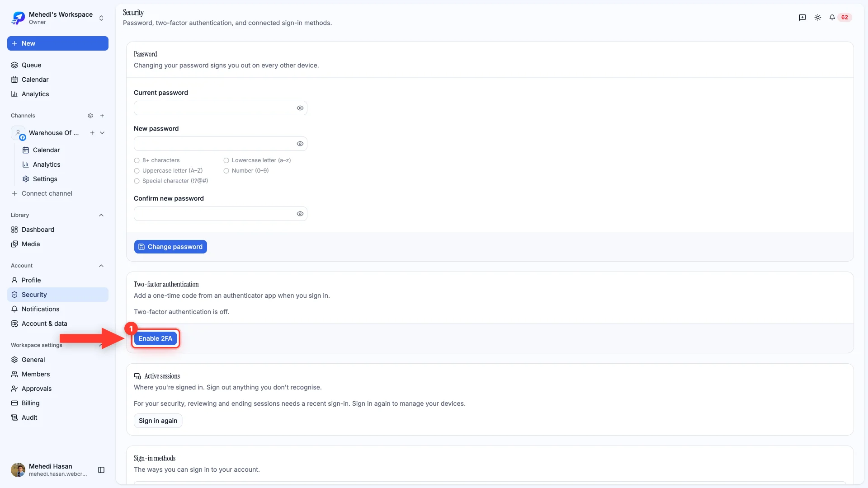Click the Number (0–9) requirement indicator

[226, 171]
